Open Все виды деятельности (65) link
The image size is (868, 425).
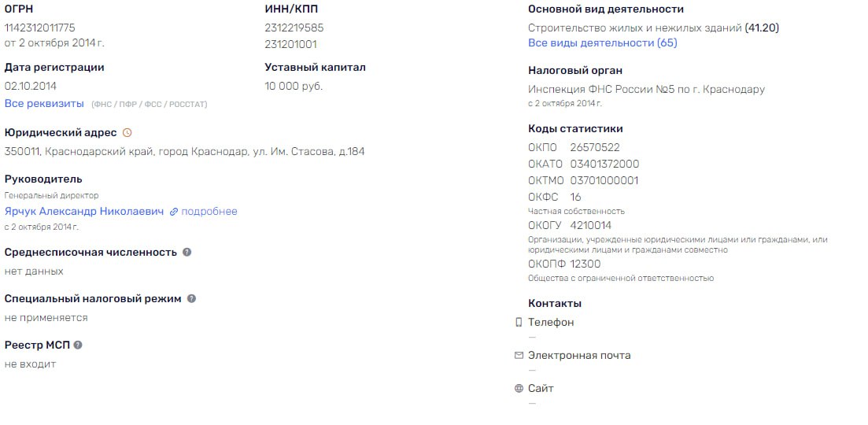(x=602, y=42)
